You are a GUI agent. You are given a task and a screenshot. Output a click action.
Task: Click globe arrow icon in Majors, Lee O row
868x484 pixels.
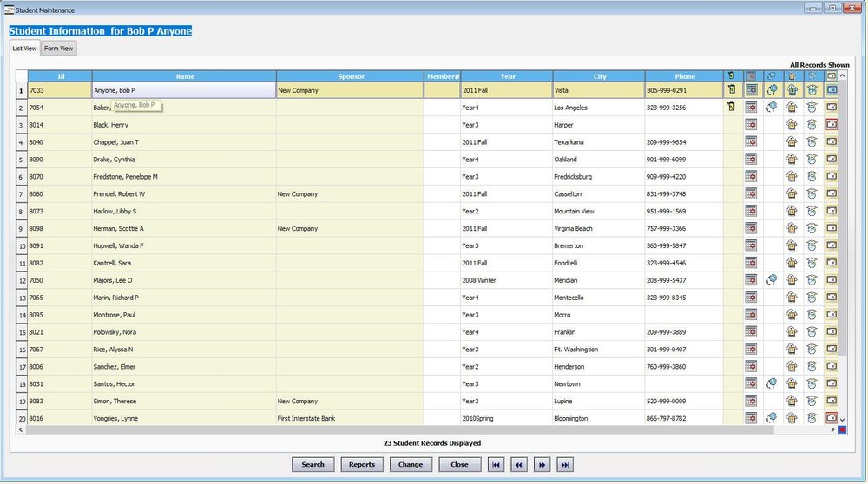click(x=772, y=280)
